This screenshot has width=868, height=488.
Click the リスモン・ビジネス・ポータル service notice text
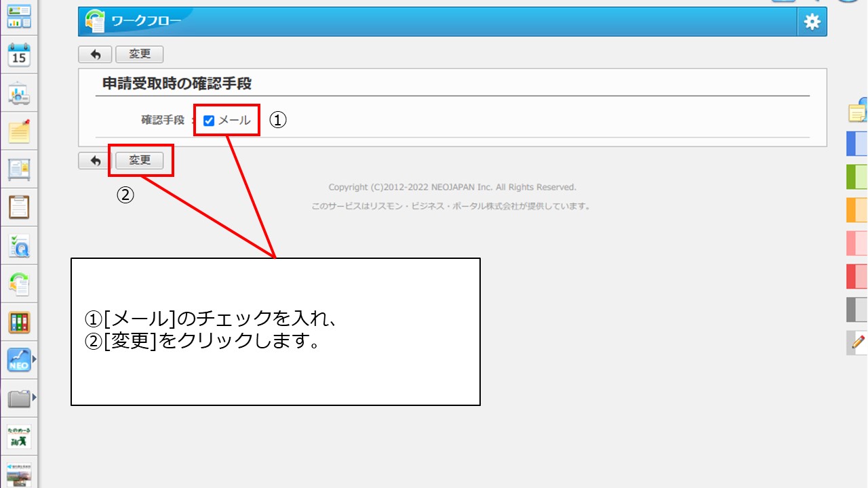tap(451, 206)
